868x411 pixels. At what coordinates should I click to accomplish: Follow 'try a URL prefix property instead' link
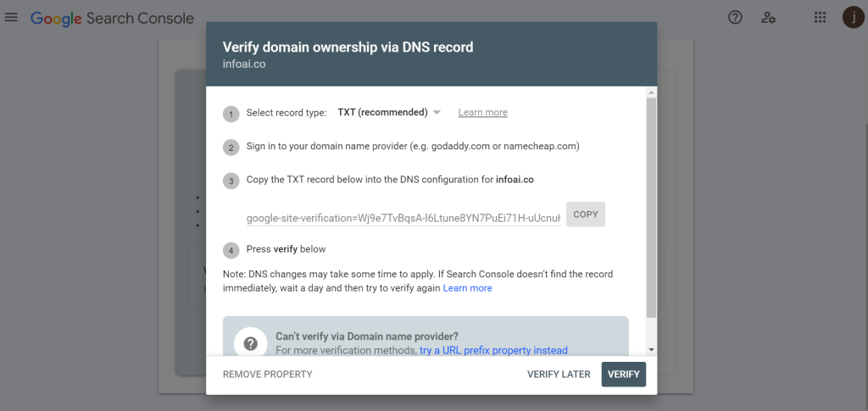pos(493,350)
